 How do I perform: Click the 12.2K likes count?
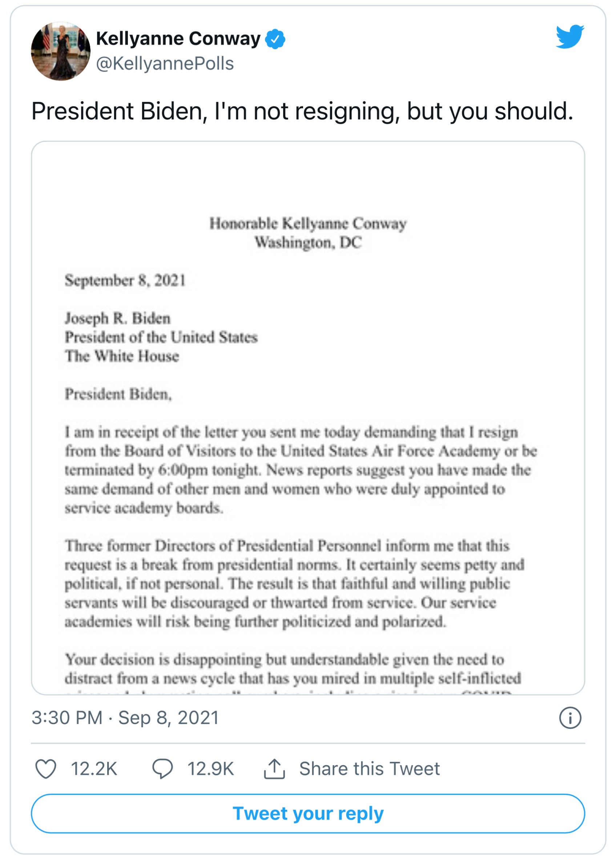[x=94, y=769]
